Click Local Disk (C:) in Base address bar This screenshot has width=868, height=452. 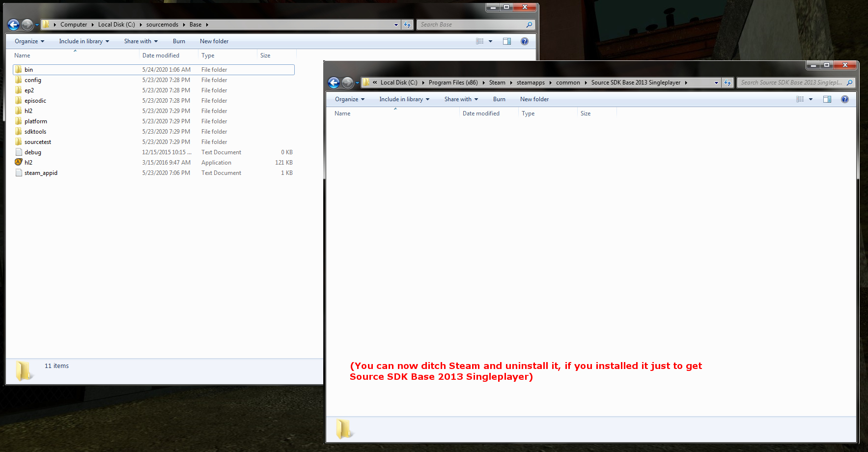pyautogui.click(x=116, y=25)
